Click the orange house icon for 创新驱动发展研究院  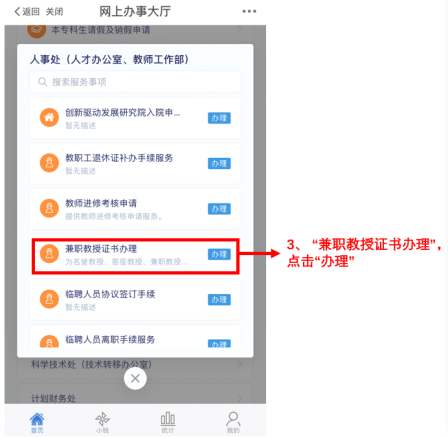click(x=49, y=117)
